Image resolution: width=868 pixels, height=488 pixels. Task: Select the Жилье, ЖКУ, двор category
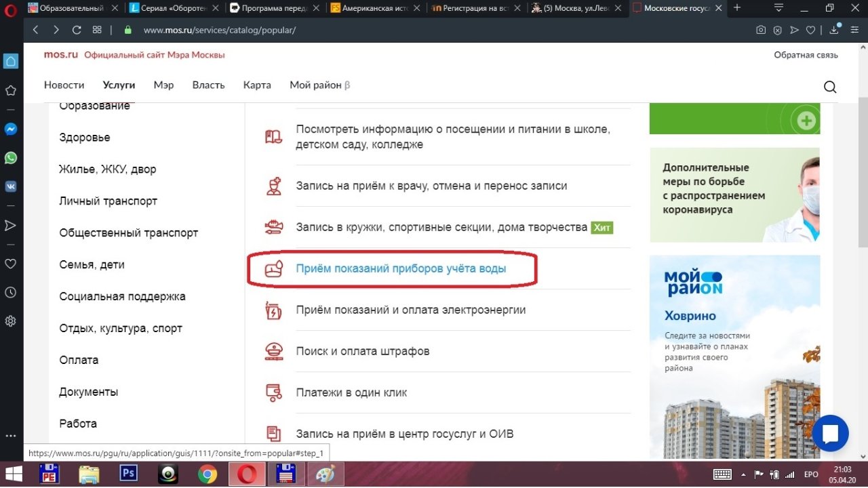pyautogui.click(x=107, y=169)
